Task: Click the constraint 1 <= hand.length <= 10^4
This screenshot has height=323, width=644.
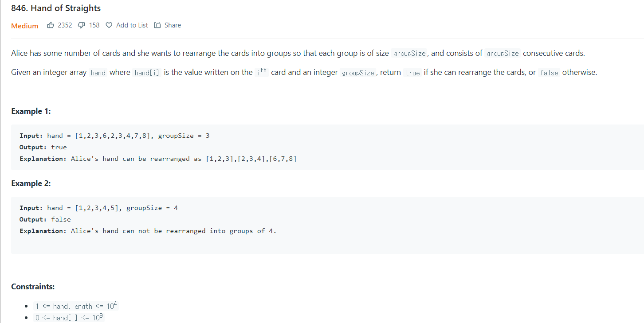Action: 75,306
